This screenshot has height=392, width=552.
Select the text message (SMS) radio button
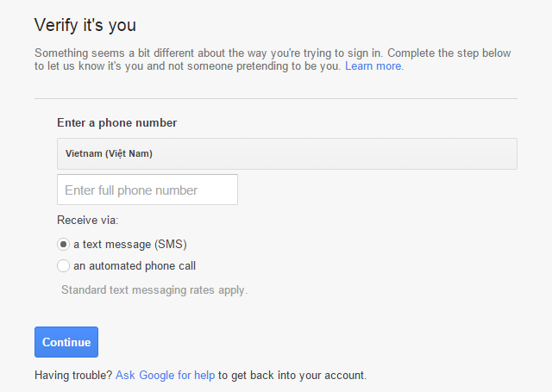64,244
